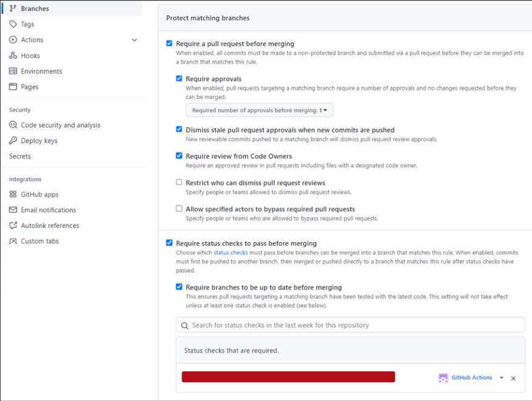The height and width of the screenshot is (401, 532).
Task: Click the Actions play icon in sidebar
Action: (13, 40)
